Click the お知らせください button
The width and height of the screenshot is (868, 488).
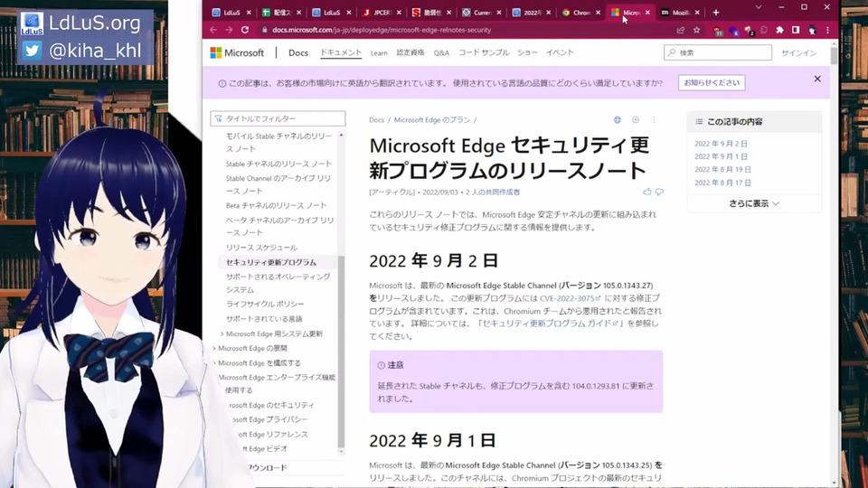712,82
